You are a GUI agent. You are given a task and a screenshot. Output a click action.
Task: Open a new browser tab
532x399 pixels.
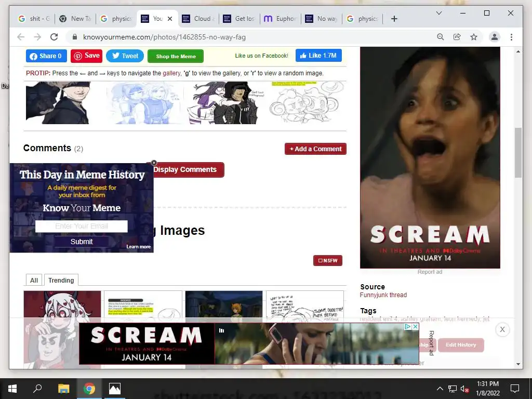[394, 19]
